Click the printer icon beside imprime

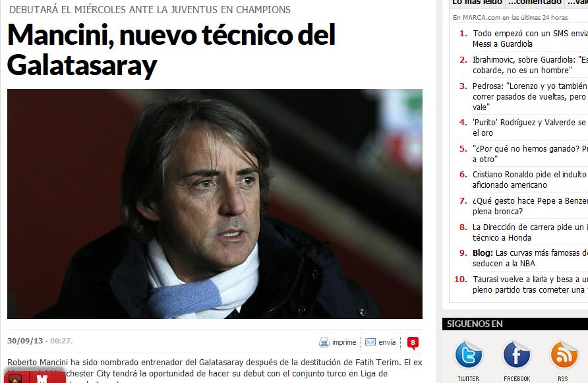coord(324,342)
